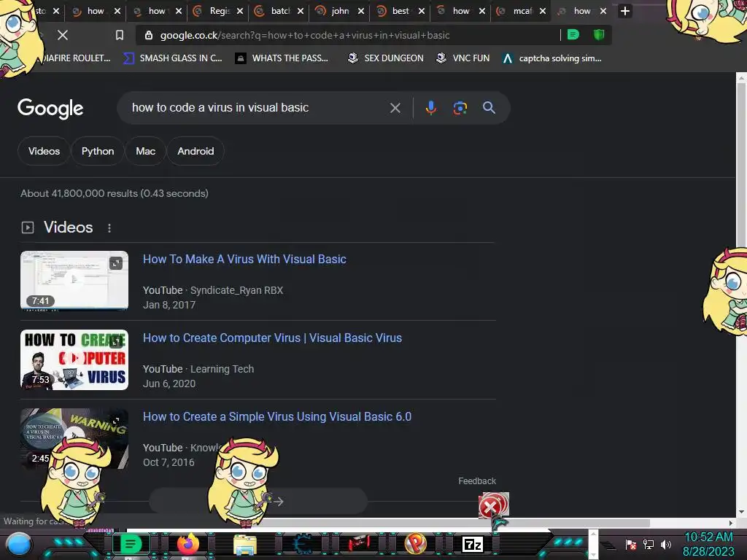Open the Videos section options menu
The image size is (747, 560).
pos(109,228)
